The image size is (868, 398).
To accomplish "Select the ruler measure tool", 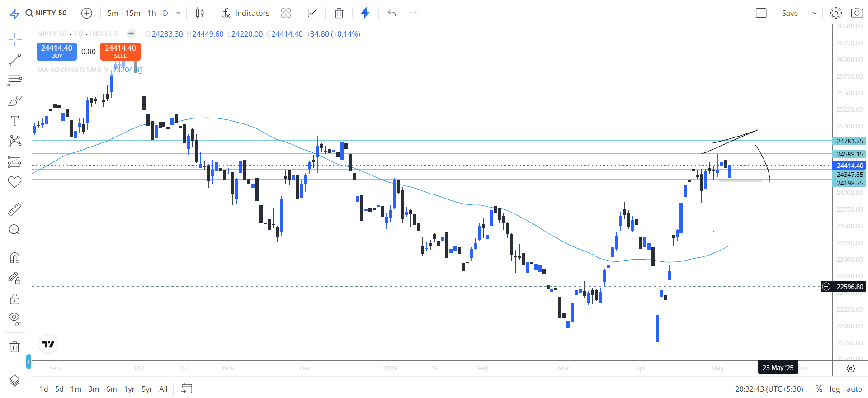I will point(15,209).
